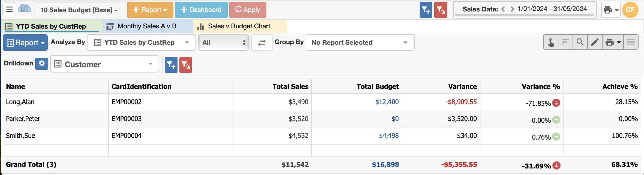The image size is (644, 175).
Task: Open search with magnifier icon
Action: click(x=580, y=42)
